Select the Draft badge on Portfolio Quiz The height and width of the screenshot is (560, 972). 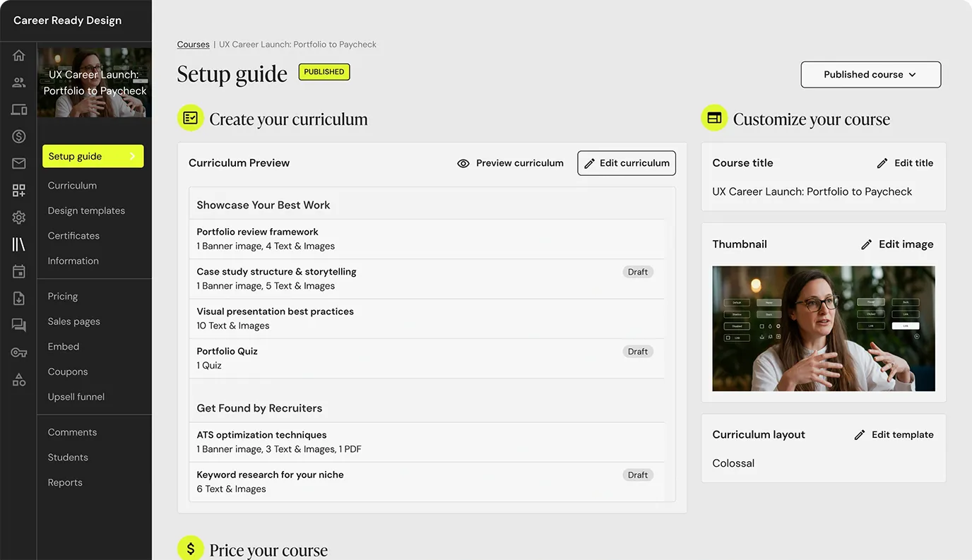tap(637, 351)
